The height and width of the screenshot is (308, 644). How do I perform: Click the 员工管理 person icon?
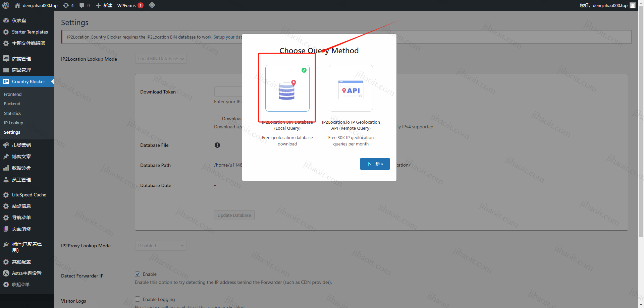6,180
